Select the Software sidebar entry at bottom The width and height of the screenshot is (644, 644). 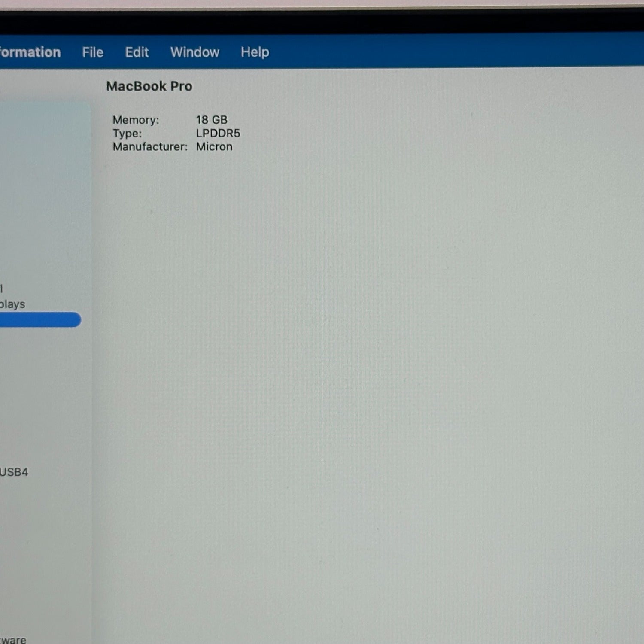pos(13,639)
